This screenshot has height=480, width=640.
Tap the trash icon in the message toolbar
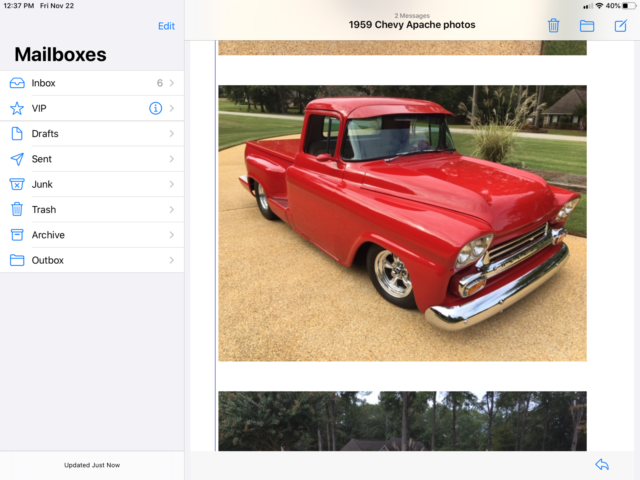click(x=553, y=26)
